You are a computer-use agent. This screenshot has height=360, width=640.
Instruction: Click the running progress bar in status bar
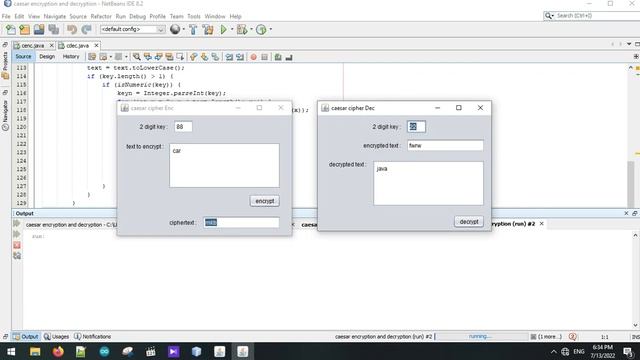coord(481,337)
